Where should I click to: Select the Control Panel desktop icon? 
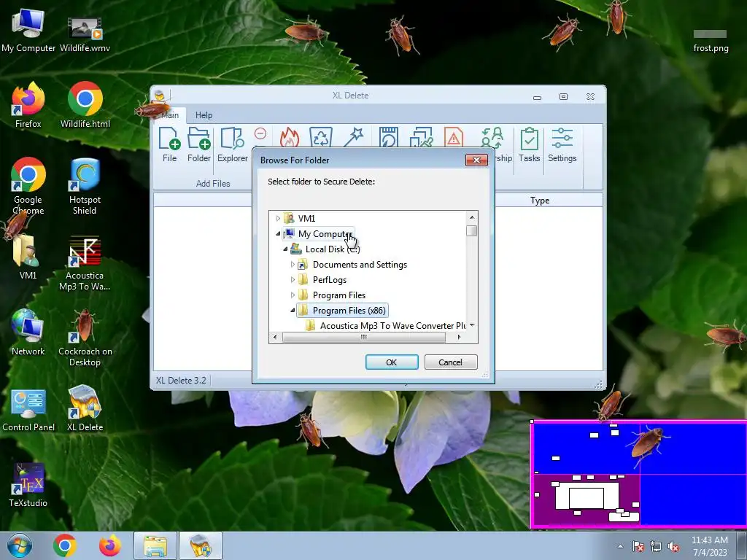pyautogui.click(x=28, y=409)
